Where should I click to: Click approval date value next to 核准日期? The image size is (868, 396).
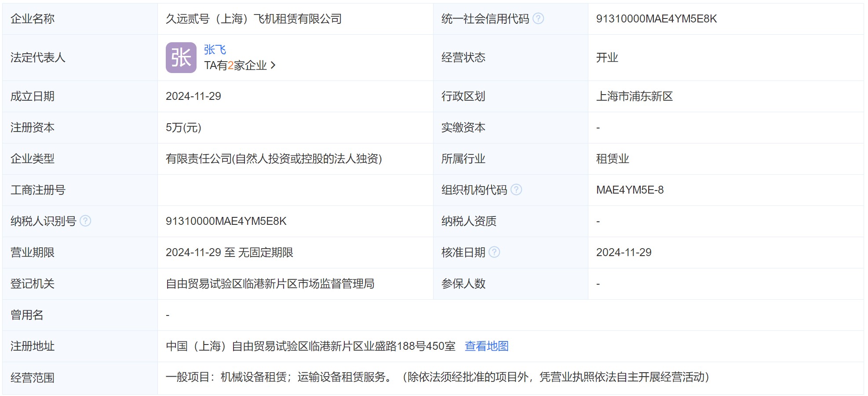624,253
